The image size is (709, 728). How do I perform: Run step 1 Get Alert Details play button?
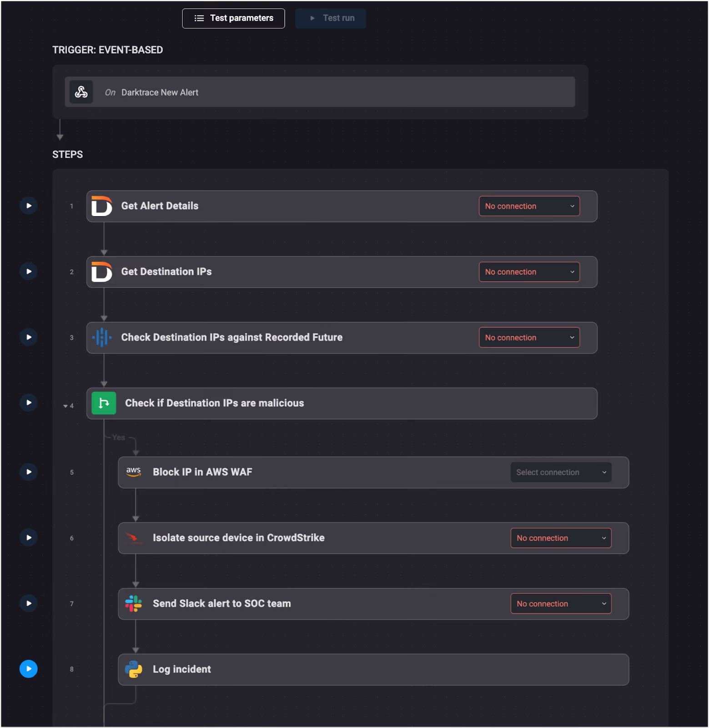pyautogui.click(x=29, y=206)
